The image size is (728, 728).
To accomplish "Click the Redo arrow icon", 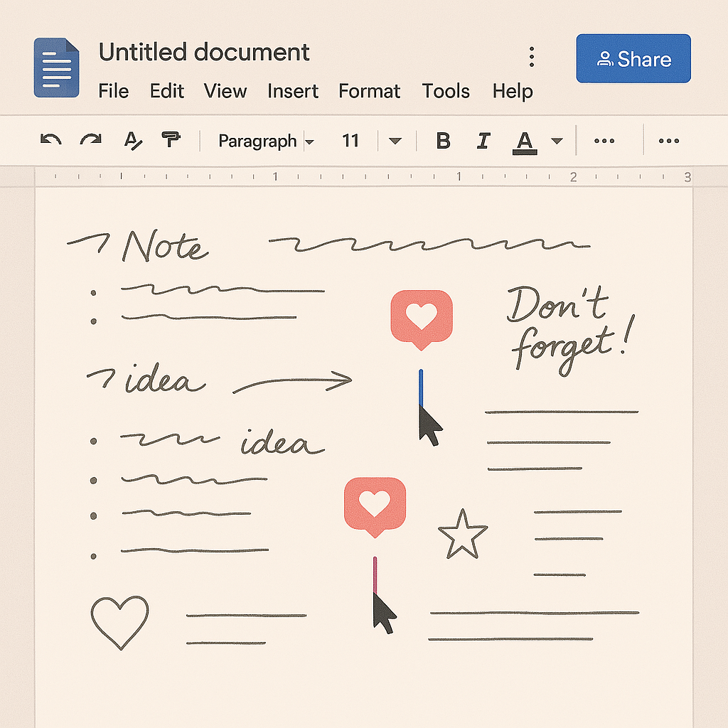I will (91, 141).
